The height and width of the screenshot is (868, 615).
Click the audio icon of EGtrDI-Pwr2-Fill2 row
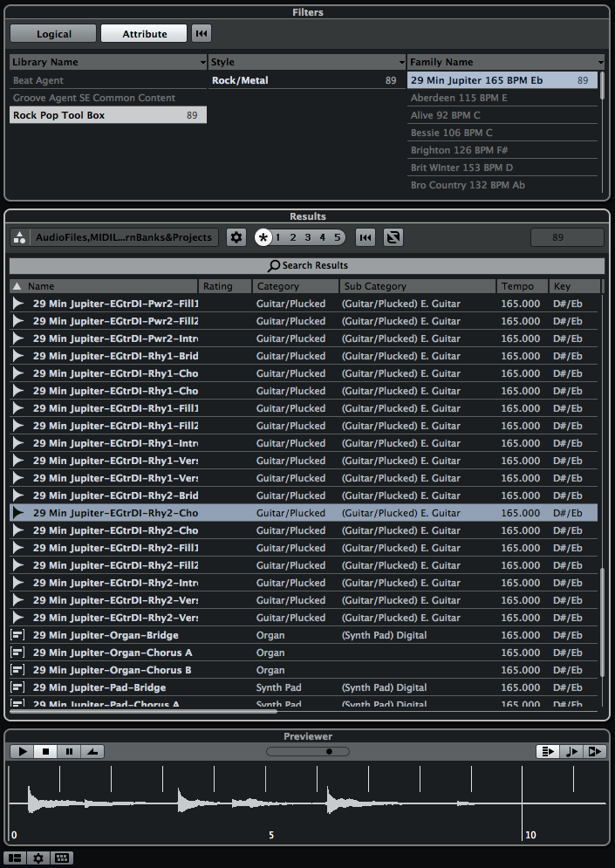pyautogui.click(x=18, y=321)
